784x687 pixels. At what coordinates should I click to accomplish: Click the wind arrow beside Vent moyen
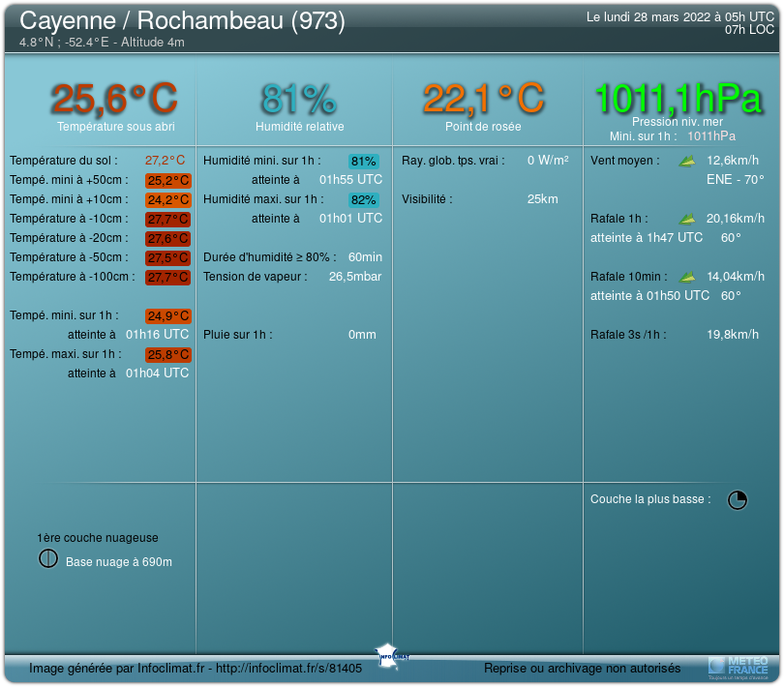click(687, 161)
